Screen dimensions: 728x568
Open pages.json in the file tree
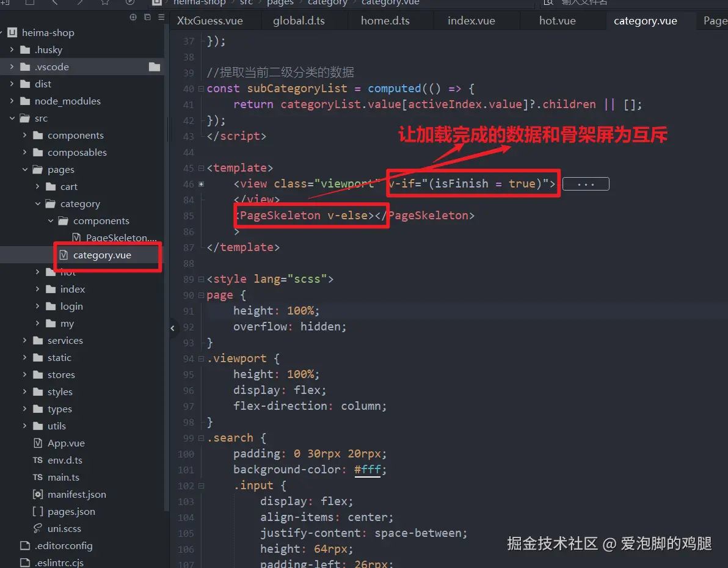point(71,511)
